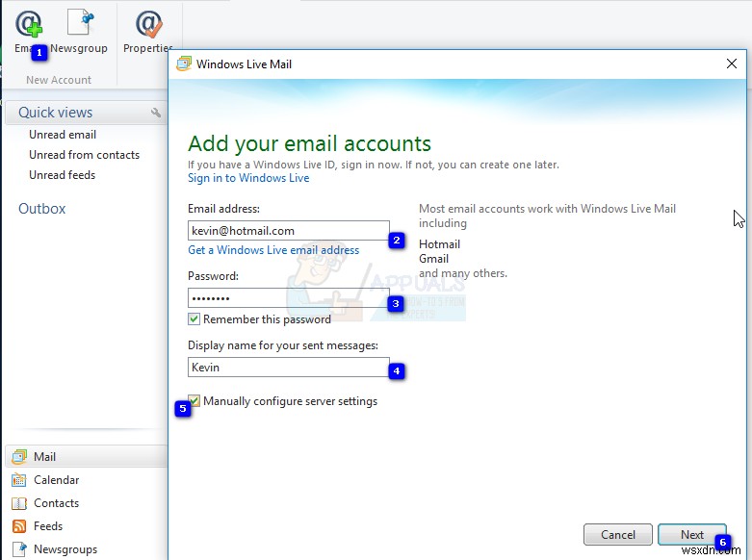Click the Password field
This screenshot has height=560, width=752.
click(289, 297)
